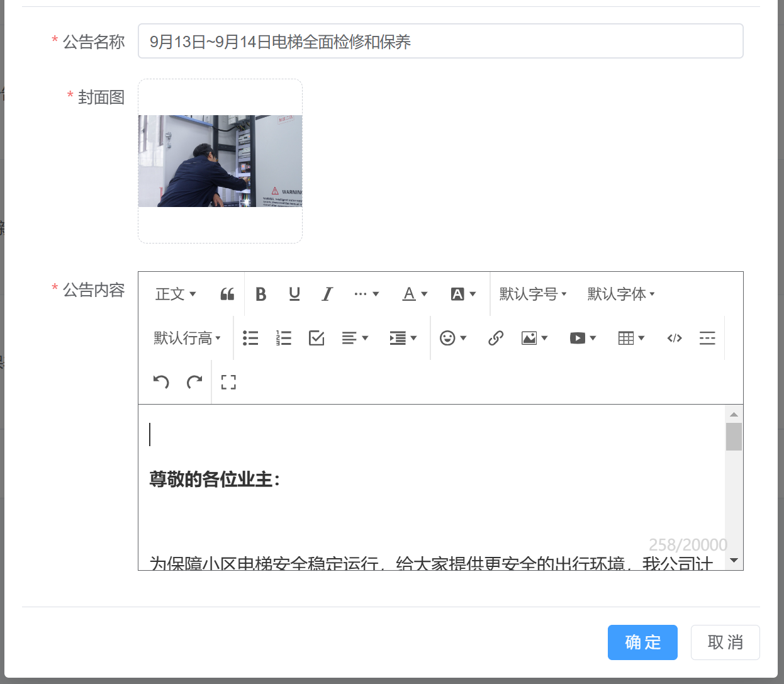Viewport: 784px width, 684px height.
Task: Undo the last edit
Action: point(161,382)
